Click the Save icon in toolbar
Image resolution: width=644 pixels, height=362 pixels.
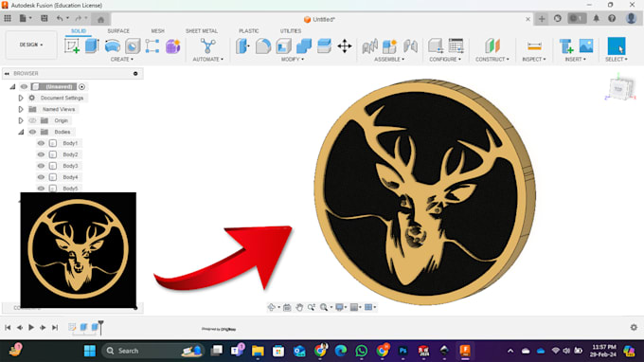[x=44, y=19]
